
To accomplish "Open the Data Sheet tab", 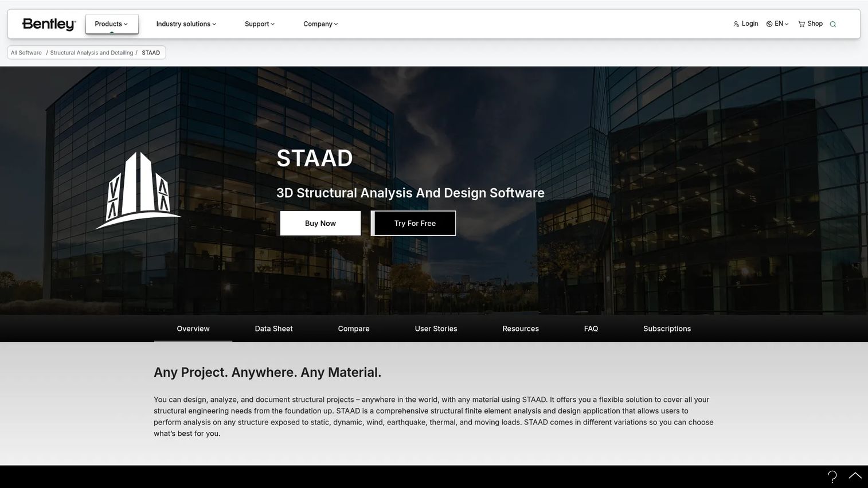I will click(273, 329).
